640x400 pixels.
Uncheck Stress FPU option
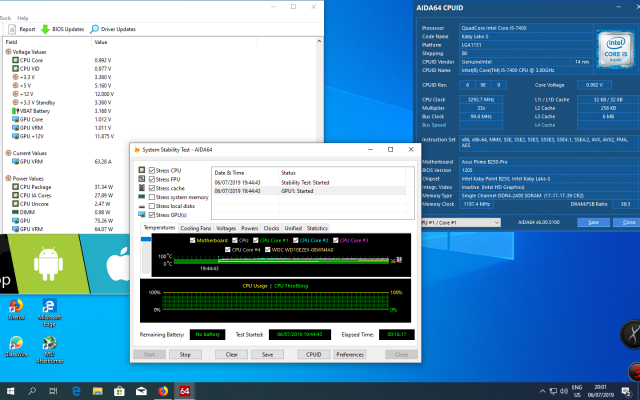(x=152, y=179)
